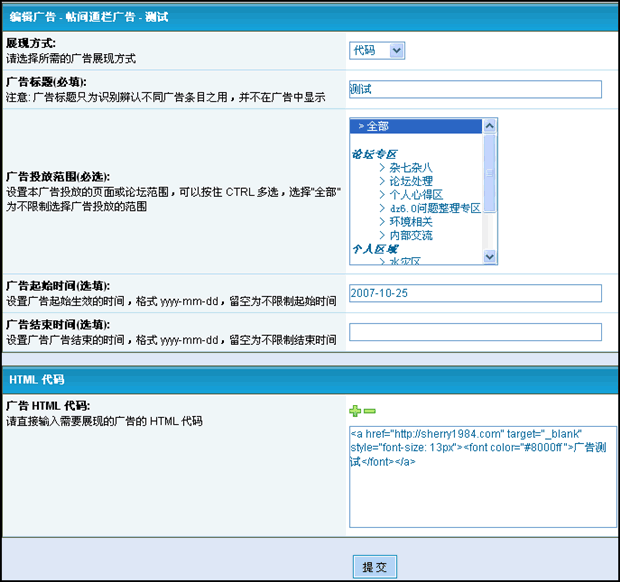Select 环境相关 forum in the list
Screen dimensions: 620x582
coord(411,222)
